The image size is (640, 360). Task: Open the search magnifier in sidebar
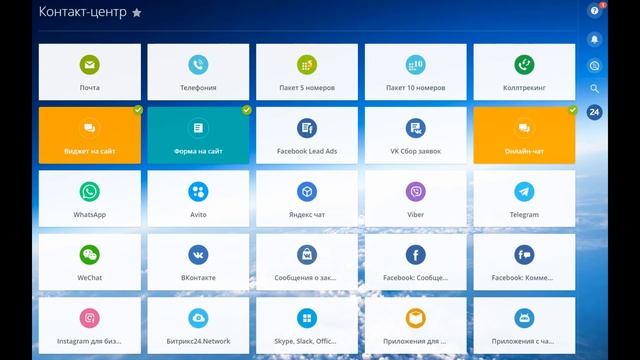click(x=594, y=89)
